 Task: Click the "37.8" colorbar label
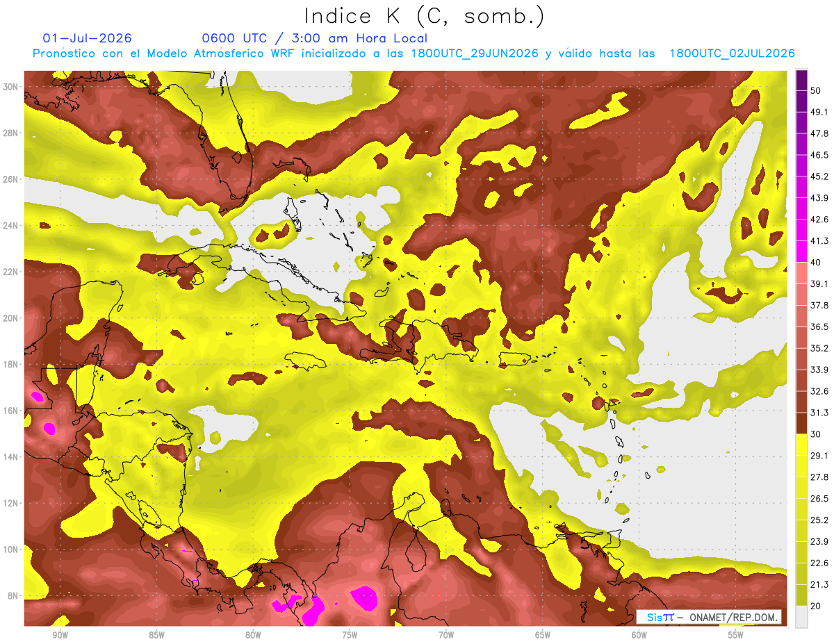coord(819,305)
